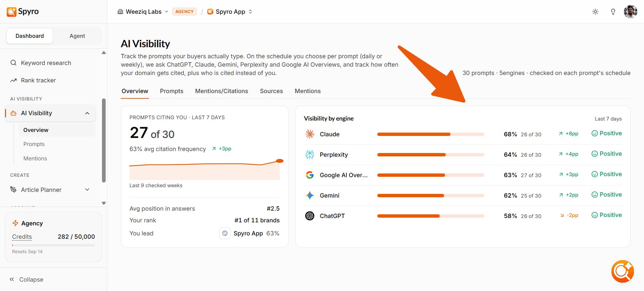Click the AI Visibility robot icon
The width and height of the screenshot is (644, 291).
tap(13, 113)
